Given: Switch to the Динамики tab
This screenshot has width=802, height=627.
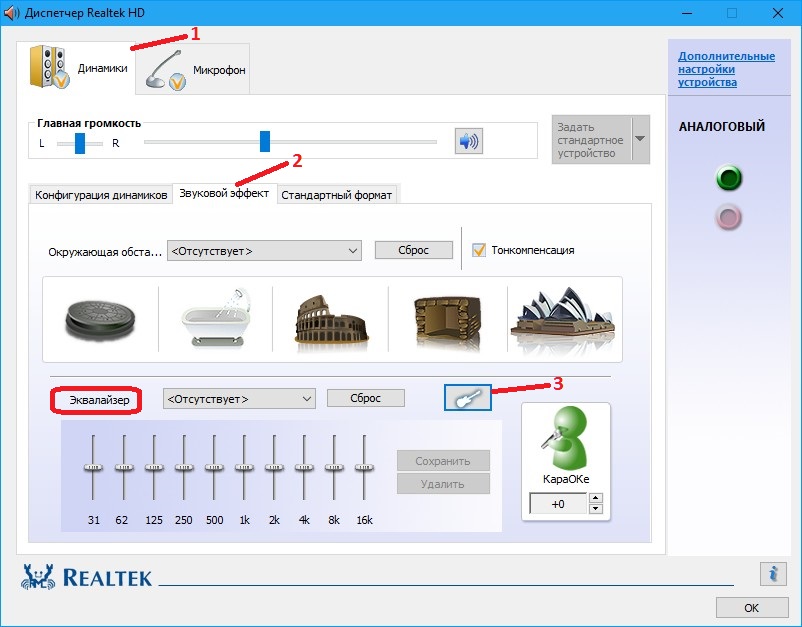Looking at the screenshot, I should pyautogui.click(x=76, y=68).
